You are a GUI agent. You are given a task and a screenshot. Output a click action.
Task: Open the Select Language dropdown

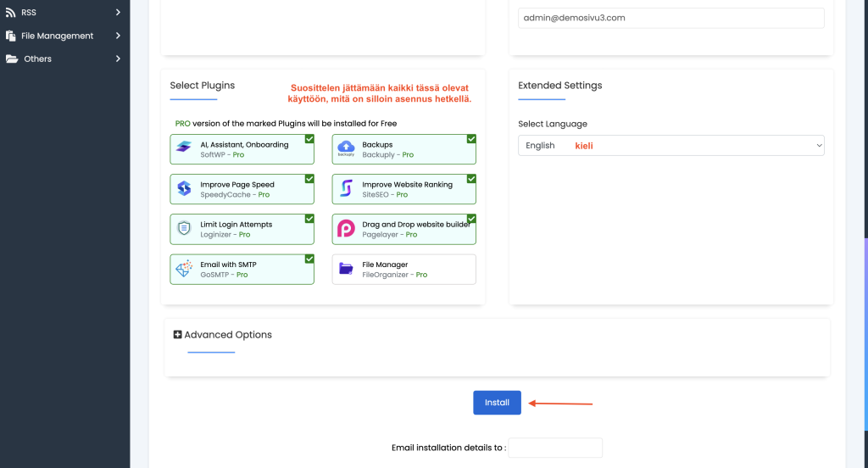pos(670,146)
